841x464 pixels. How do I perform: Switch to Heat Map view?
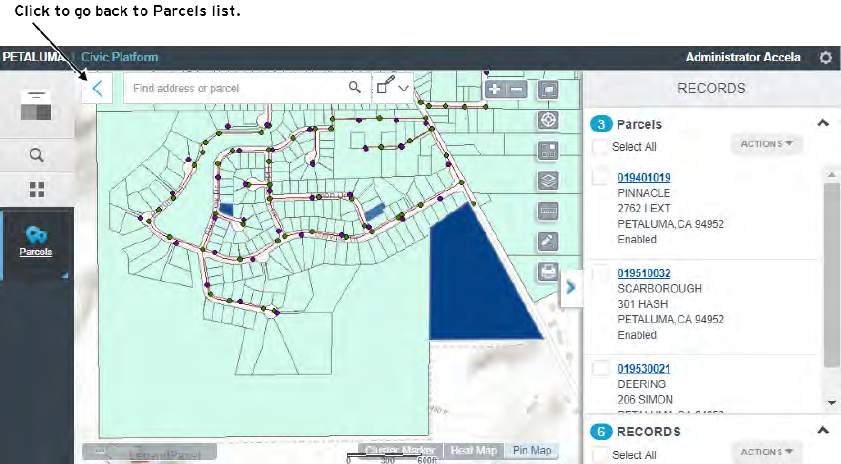(474, 451)
